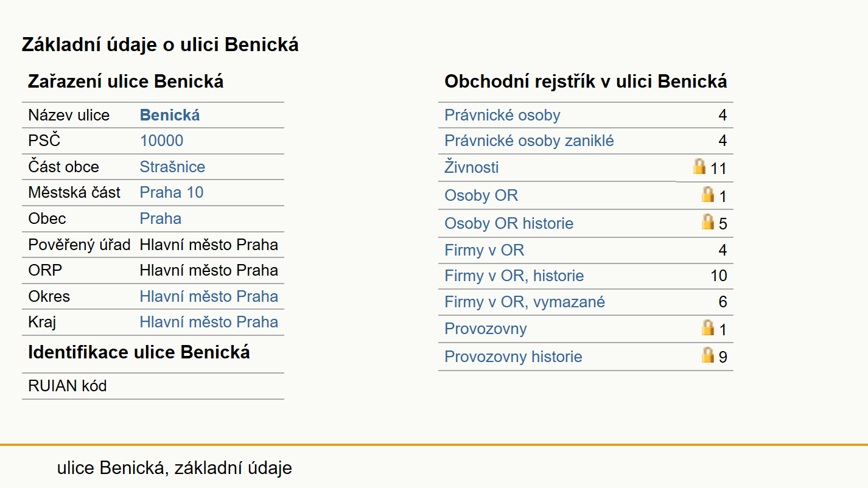Follow the Firmy v OR link

pyautogui.click(x=484, y=250)
